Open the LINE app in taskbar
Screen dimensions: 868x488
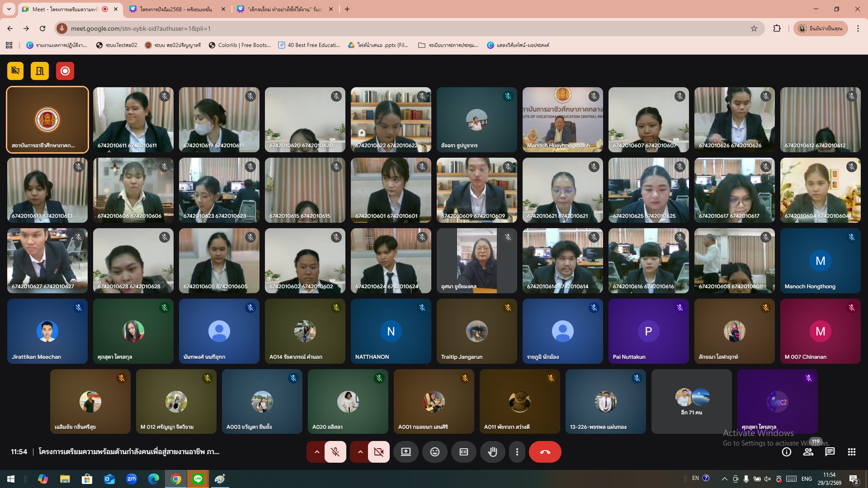click(x=198, y=479)
